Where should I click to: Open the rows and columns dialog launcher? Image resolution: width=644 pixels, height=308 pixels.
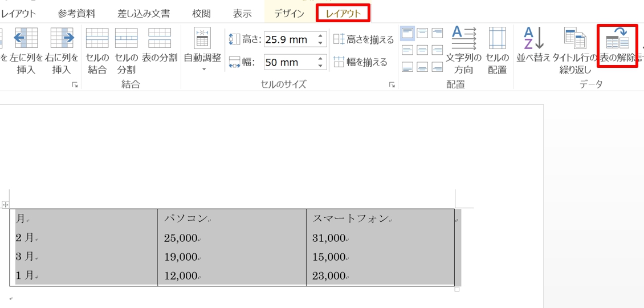(75, 85)
